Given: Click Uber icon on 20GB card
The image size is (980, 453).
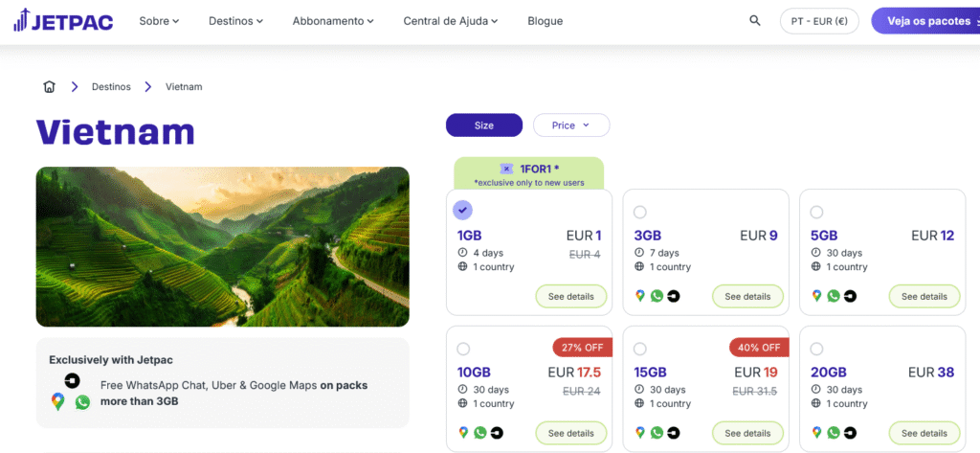Looking at the screenshot, I should (850, 432).
